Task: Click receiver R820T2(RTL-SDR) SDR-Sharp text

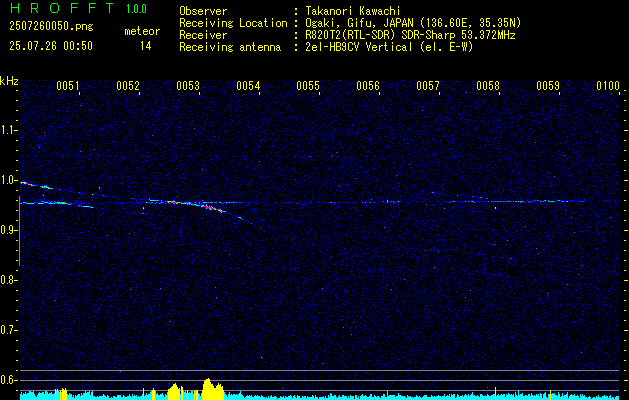Action: point(410,35)
